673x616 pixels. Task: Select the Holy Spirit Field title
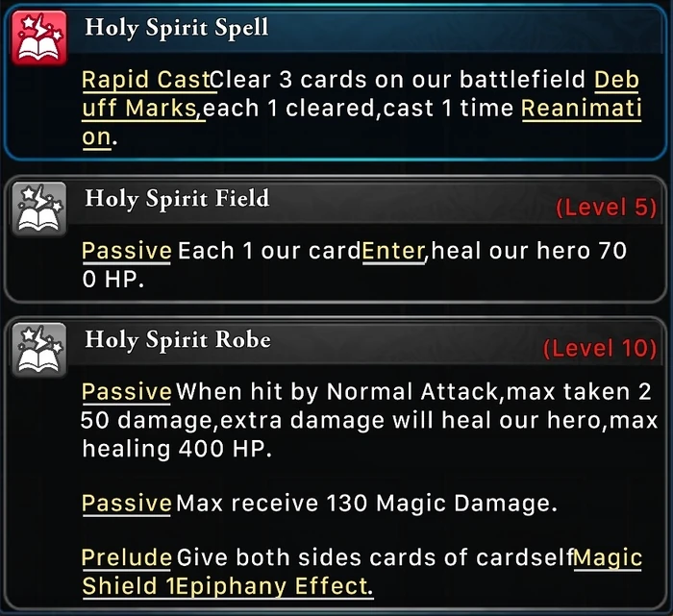click(177, 199)
